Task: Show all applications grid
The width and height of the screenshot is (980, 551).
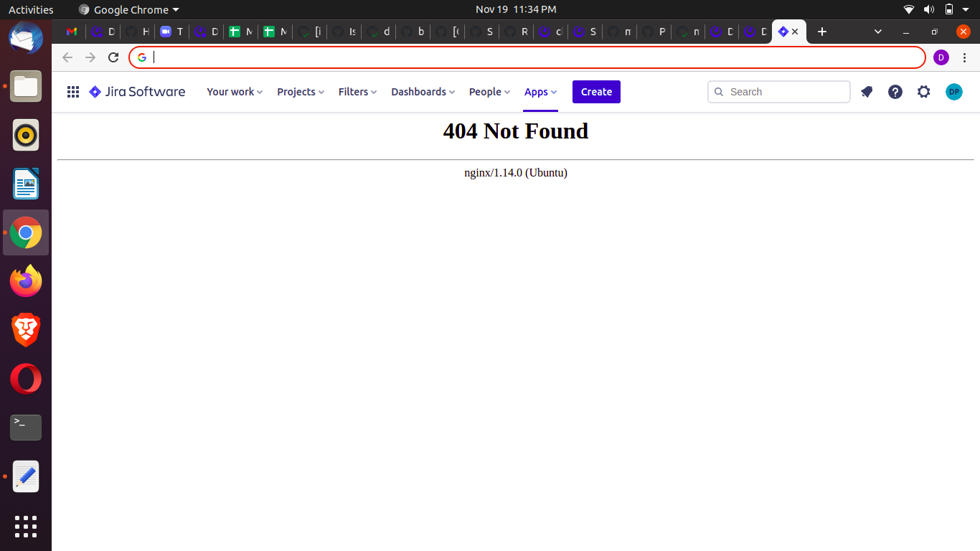Action: click(x=26, y=526)
